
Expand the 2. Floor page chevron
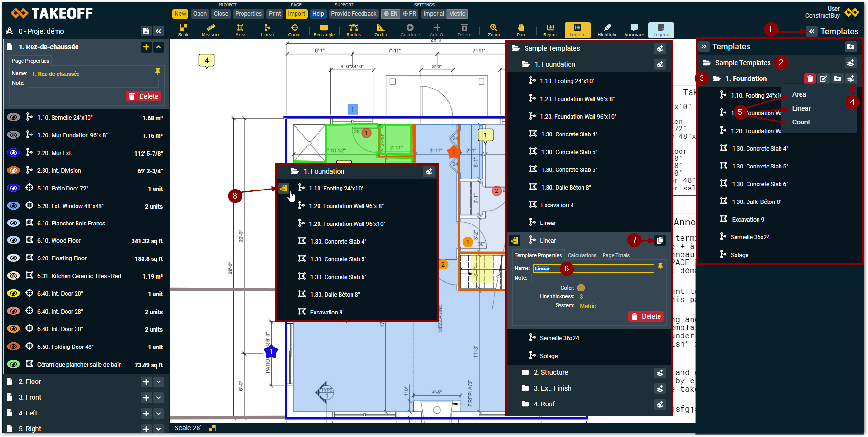(159, 382)
